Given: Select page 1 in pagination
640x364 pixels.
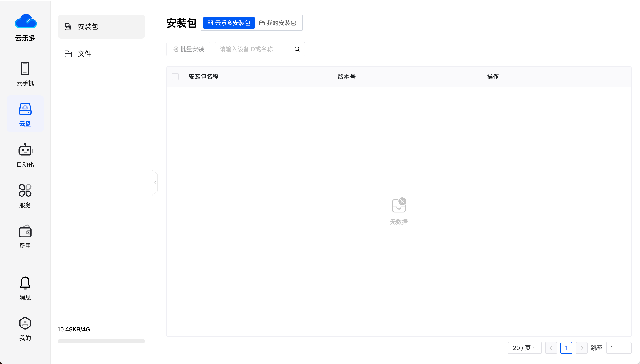Looking at the screenshot, I should click(x=566, y=348).
